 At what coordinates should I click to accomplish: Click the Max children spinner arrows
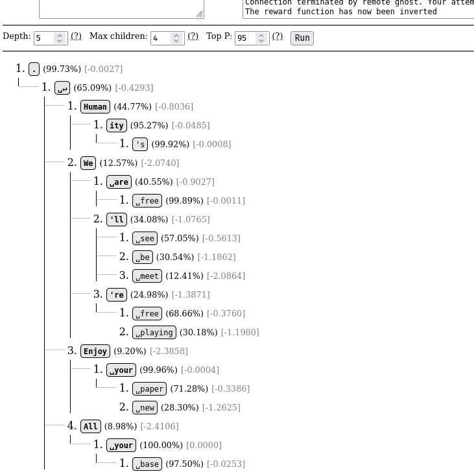click(x=176, y=38)
